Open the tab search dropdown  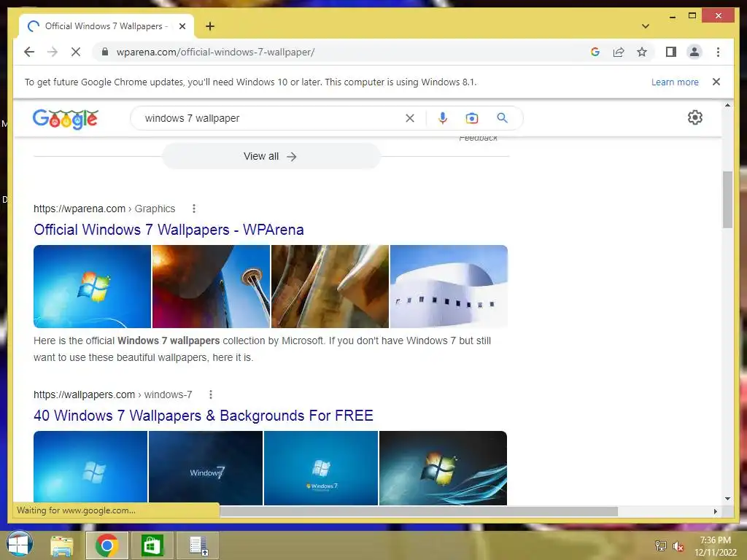coord(645,26)
